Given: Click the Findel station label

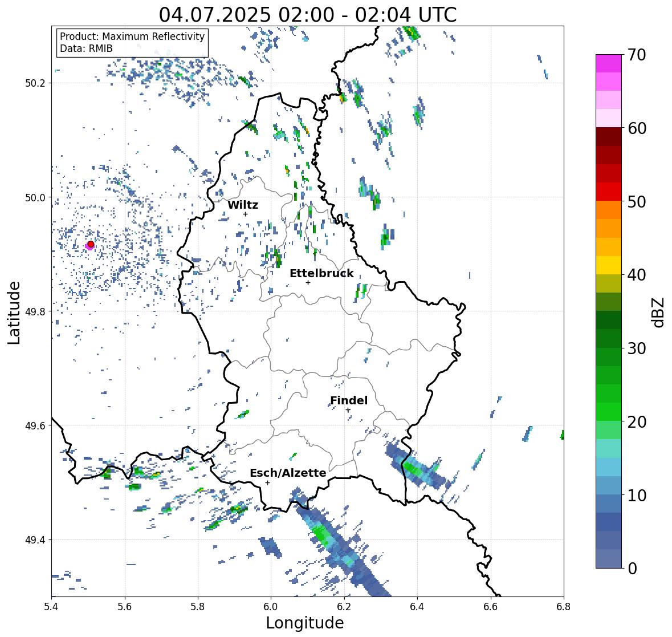Looking at the screenshot, I should pos(349,400).
